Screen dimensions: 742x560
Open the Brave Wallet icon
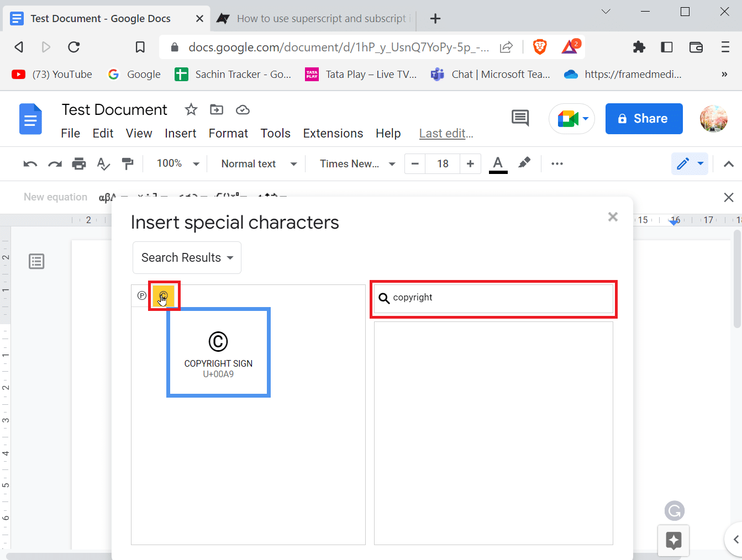(x=696, y=47)
